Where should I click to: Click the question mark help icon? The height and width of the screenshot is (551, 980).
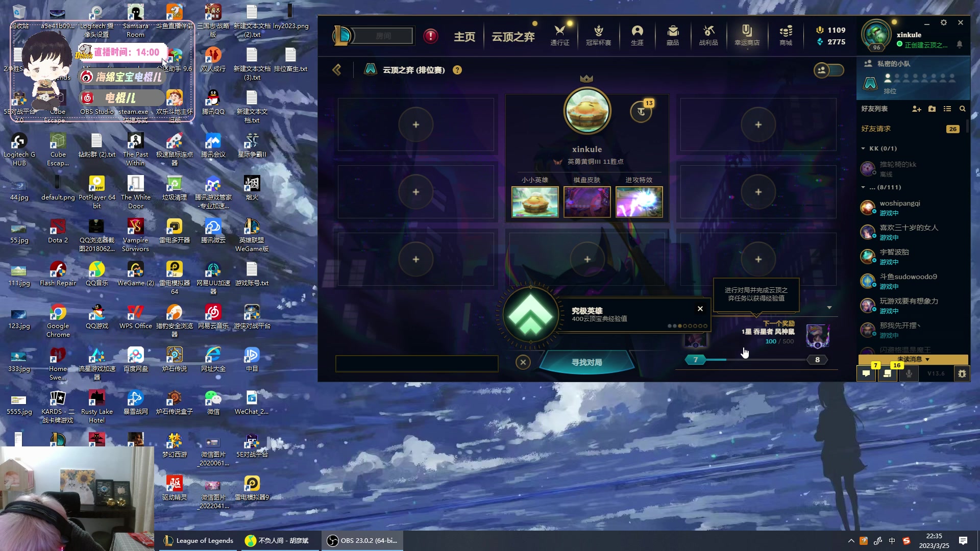(x=457, y=70)
